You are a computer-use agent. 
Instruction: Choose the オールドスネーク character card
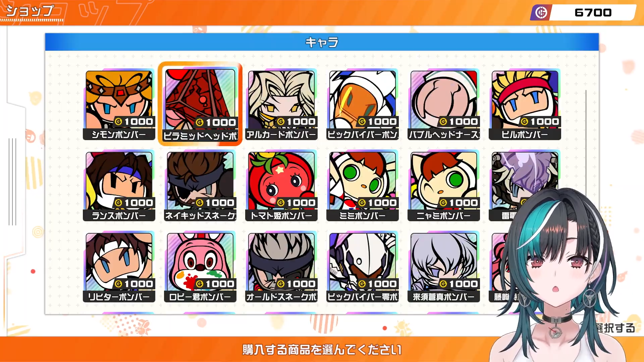(281, 267)
